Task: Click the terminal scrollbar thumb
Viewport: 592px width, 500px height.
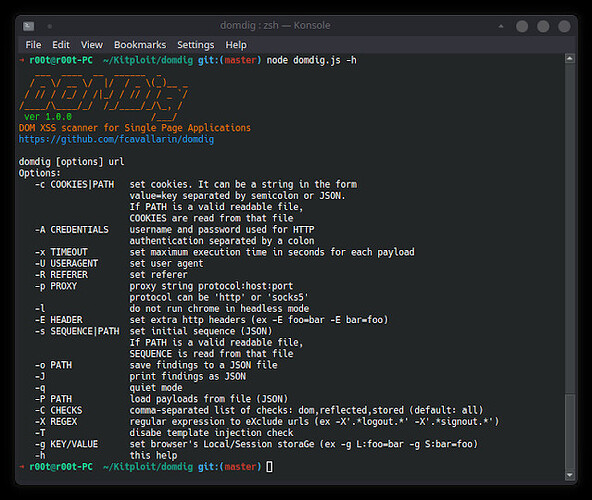Action: coord(570,432)
